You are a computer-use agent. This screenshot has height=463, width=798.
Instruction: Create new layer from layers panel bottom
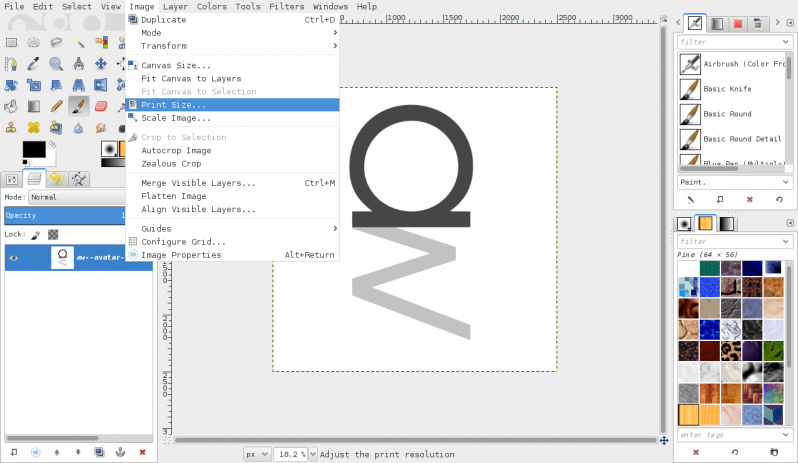click(x=14, y=452)
